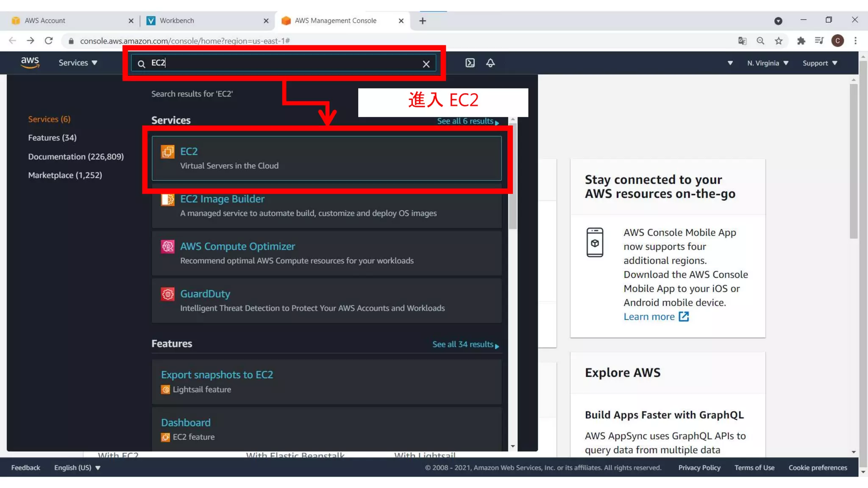Close the Workbench tab
The height and width of the screenshot is (488, 868).
point(266,21)
